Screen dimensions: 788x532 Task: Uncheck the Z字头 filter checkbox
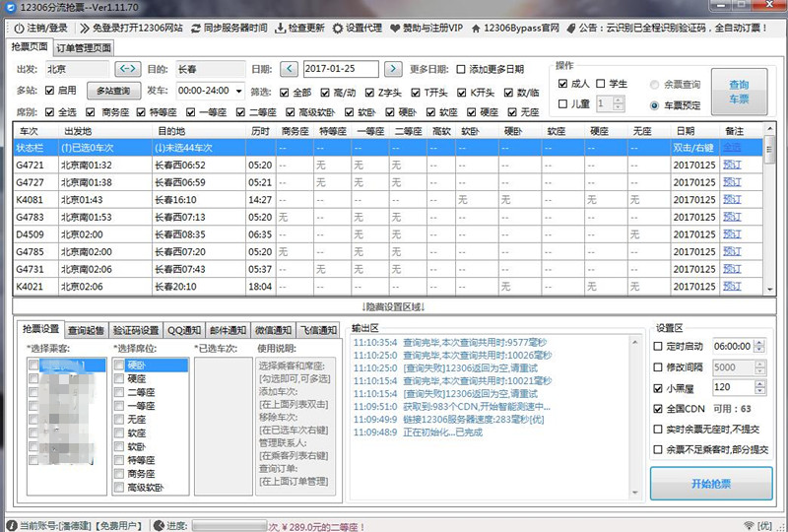[x=369, y=93]
